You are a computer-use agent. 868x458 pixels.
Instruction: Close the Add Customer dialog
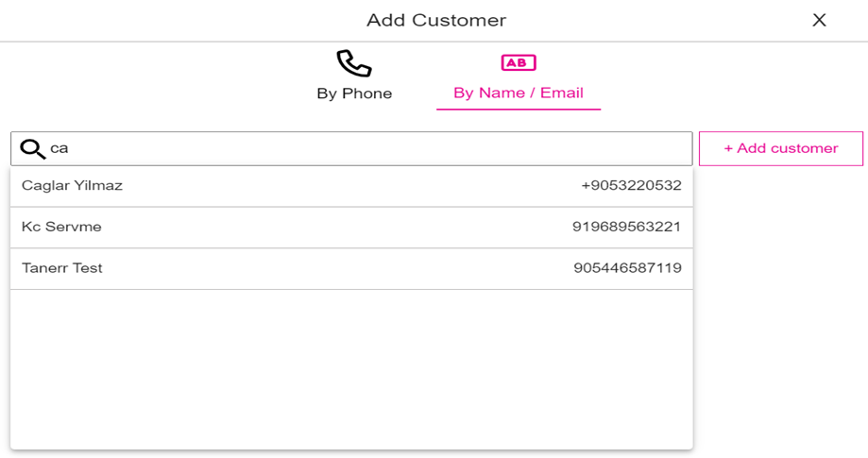[819, 20]
